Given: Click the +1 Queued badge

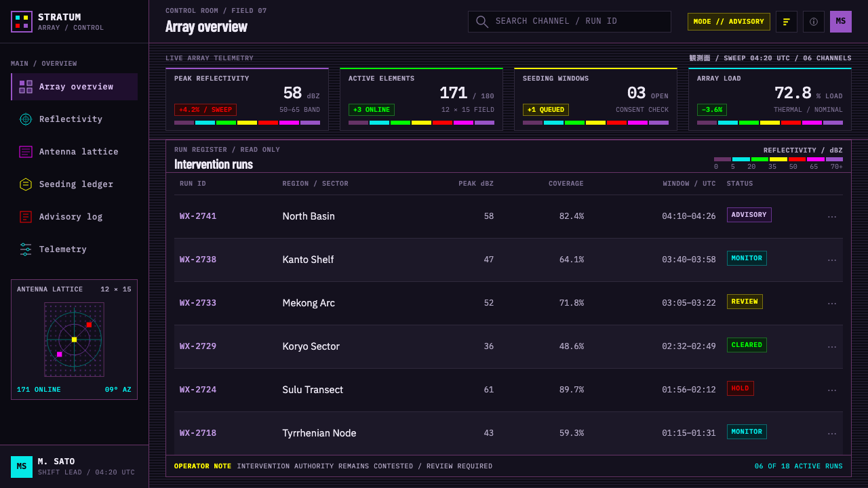Looking at the screenshot, I should [546, 110].
